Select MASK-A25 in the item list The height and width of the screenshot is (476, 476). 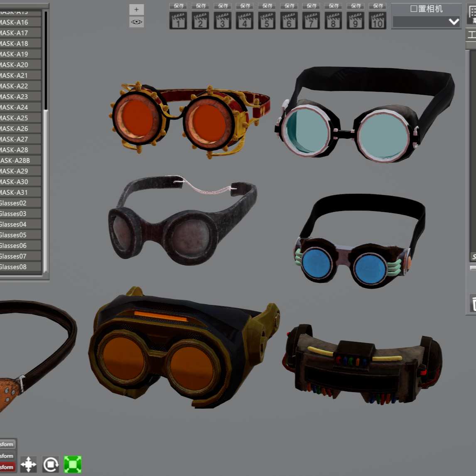[x=20, y=118]
